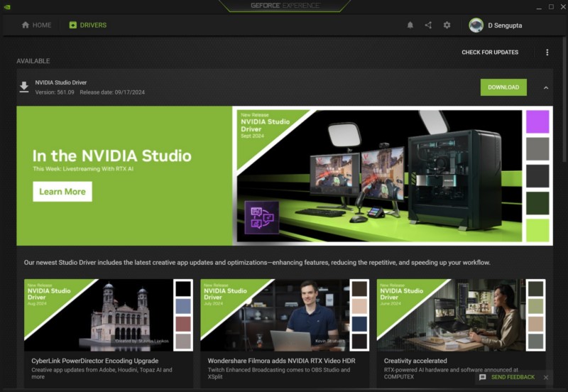Click 'Twitch Enhanced Broadcasting comes to OBS' description
This screenshot has height=392, width=568.
[279, 373]
